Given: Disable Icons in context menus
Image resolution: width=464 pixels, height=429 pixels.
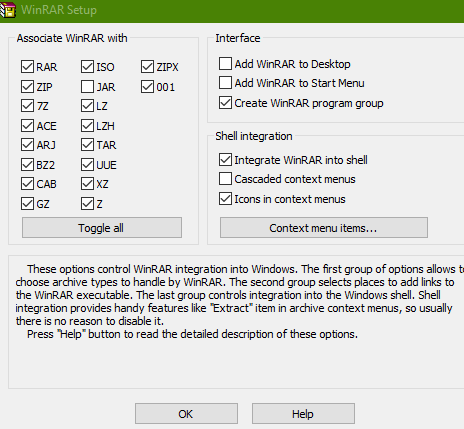Looking at the screenshot, I should pos(225,199).
